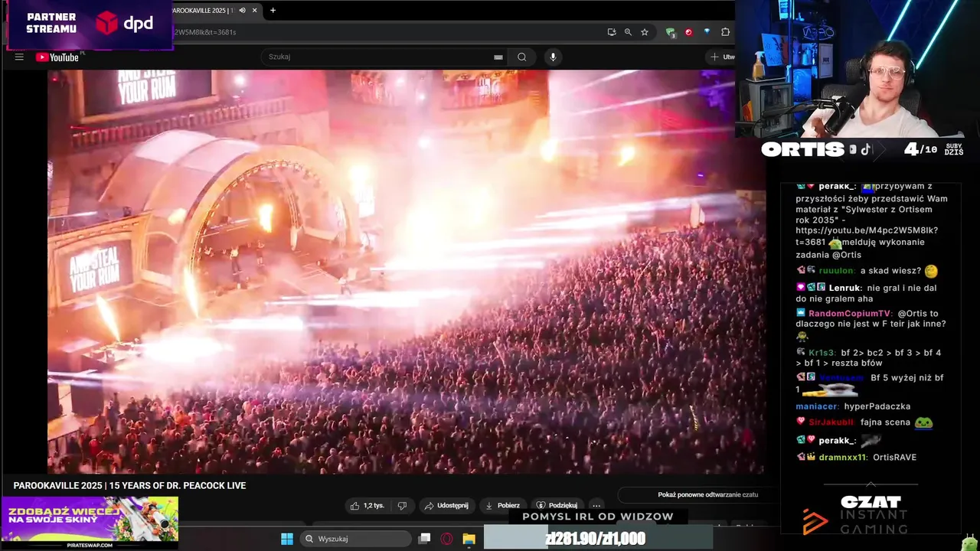Open the YouTube hamburger guide menu
The width and height of the screenshot is (980, 551).
19,57
